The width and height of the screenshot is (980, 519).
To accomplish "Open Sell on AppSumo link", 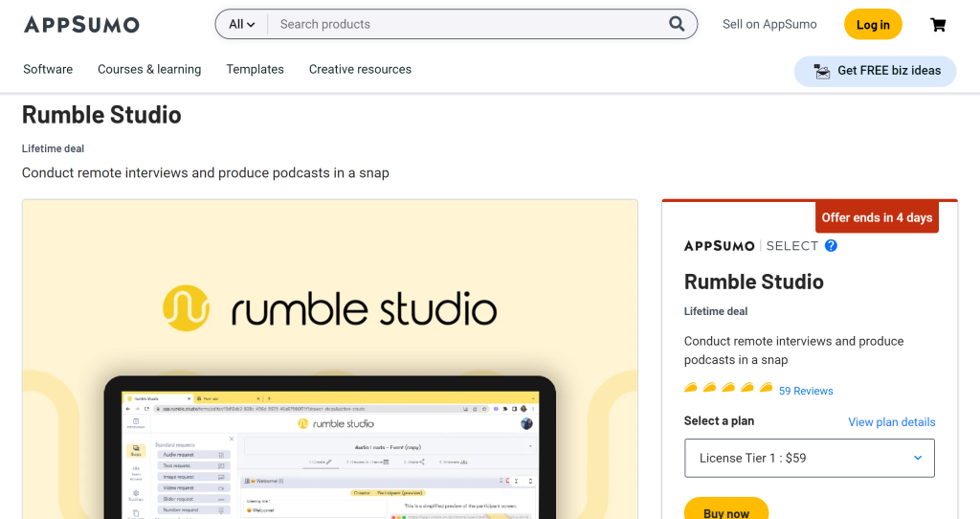I will tap(769, 24).
